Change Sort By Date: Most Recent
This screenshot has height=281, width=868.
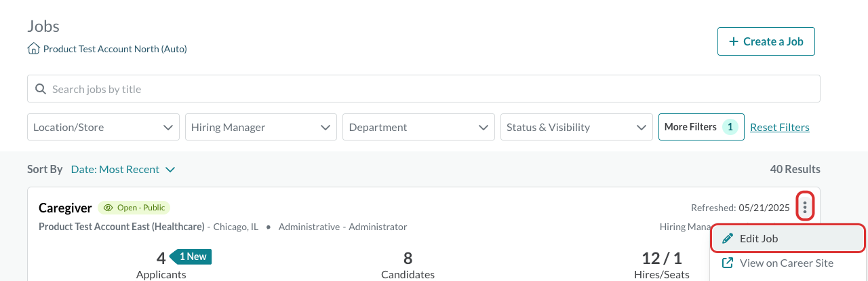pyautogui.click(x=123, y=169)
